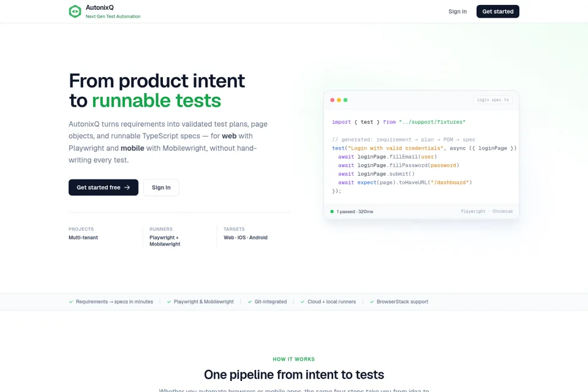This screenshot has height=392, width=588.
Task: Click the green passed status dot
Action: 332,211
